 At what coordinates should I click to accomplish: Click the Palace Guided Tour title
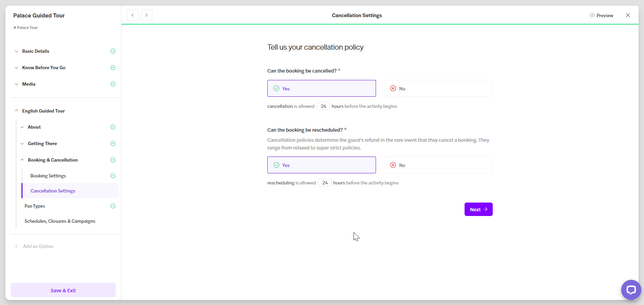point(39,15)
